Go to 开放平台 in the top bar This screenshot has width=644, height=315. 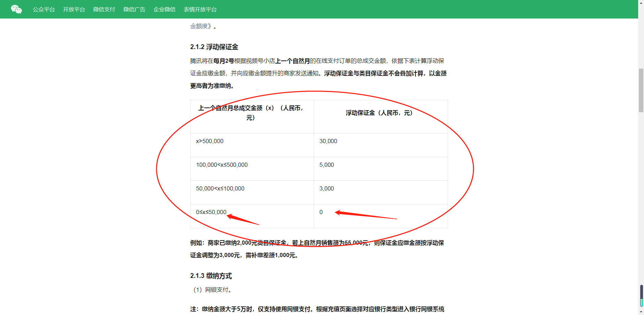tap(74, 10)
